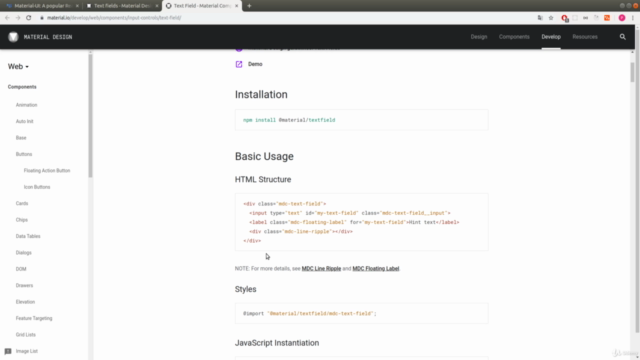Open the translate page icon in address bar
Image resolution: width=640 pixels, height=360 pixels.
click(x=540, y=18)
